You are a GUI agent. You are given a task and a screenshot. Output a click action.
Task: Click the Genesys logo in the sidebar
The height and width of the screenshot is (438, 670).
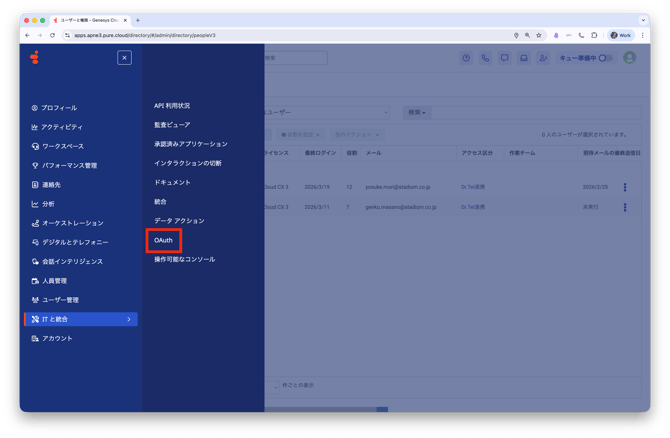tap(35, 57)
